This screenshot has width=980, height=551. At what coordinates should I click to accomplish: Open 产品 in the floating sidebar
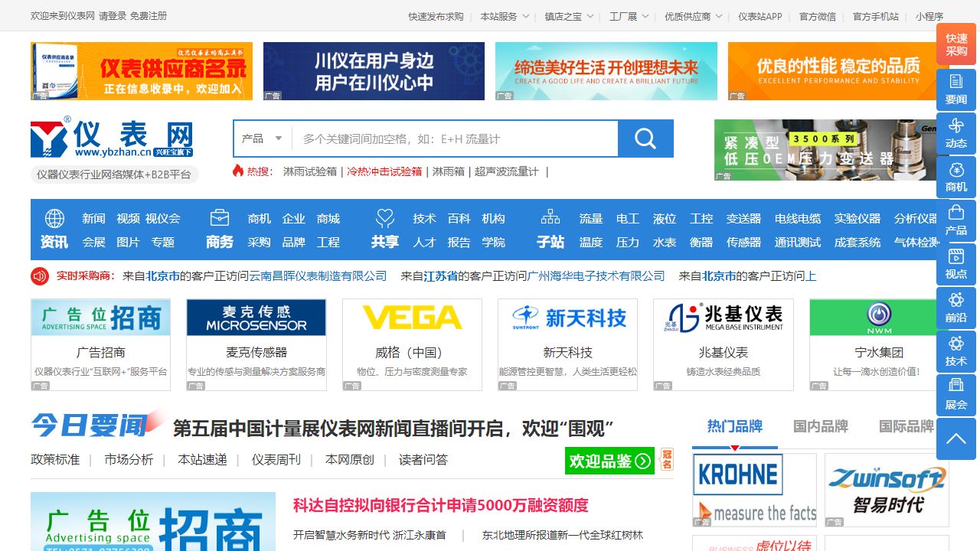click(x=956, y=220)
